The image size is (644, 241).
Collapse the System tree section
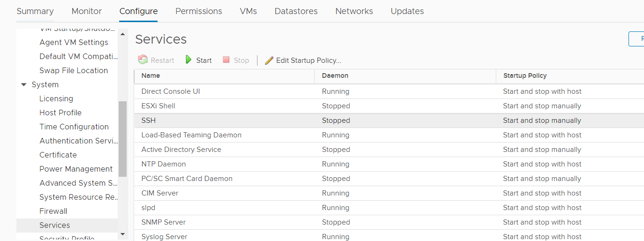[24, 85]
